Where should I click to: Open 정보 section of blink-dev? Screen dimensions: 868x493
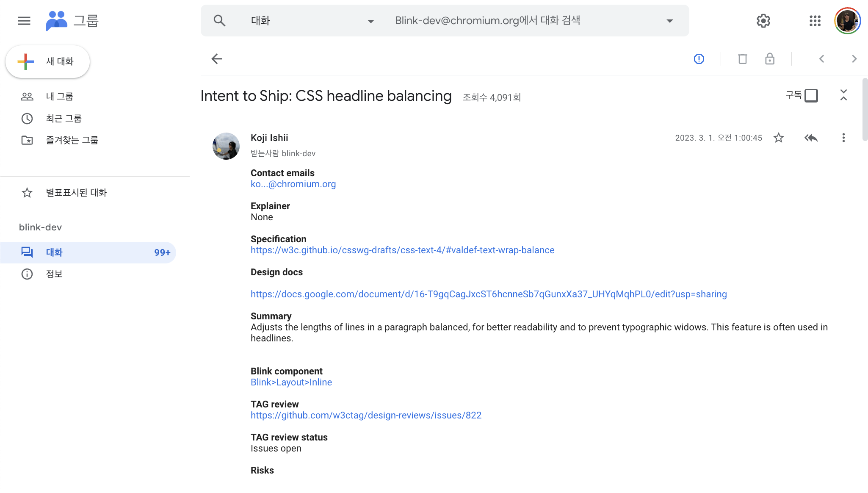(x=54, y=274)
